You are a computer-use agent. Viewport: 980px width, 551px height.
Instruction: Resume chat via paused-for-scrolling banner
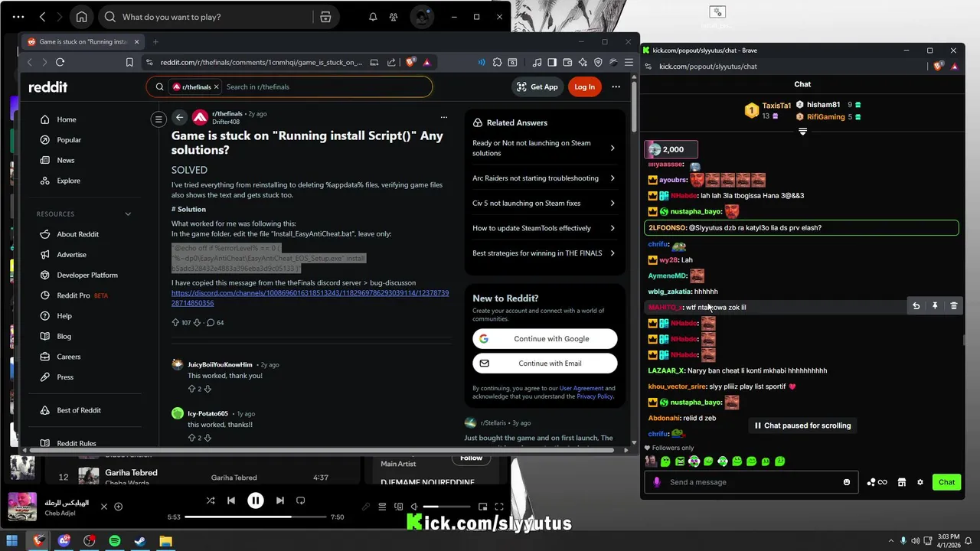(802, 425)
